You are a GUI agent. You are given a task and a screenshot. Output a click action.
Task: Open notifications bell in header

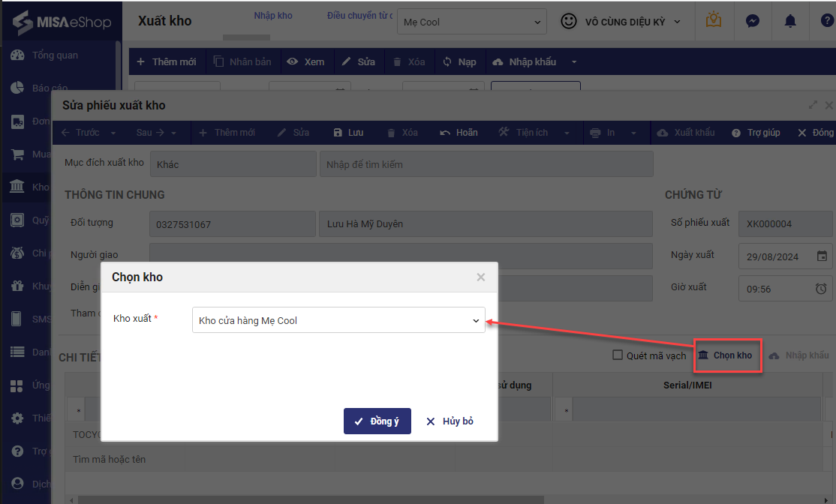pos(790,21)
